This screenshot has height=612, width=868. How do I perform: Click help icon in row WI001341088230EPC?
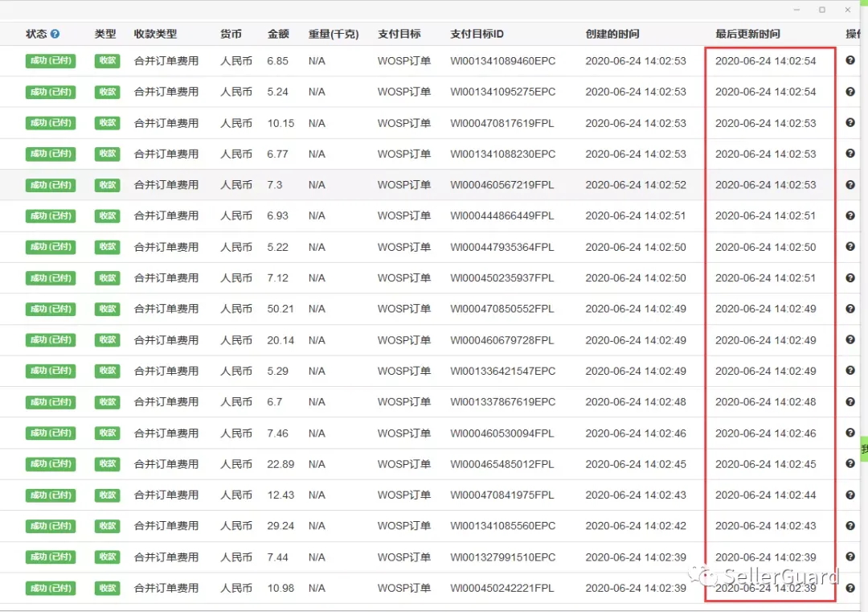click(x=850, y=154)
